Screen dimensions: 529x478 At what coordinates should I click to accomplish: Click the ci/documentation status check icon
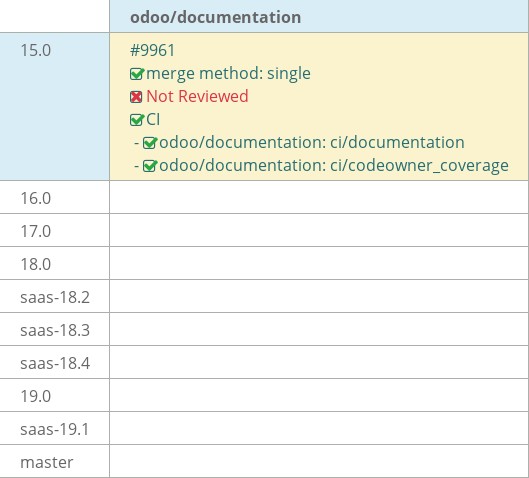coord(150,143)
